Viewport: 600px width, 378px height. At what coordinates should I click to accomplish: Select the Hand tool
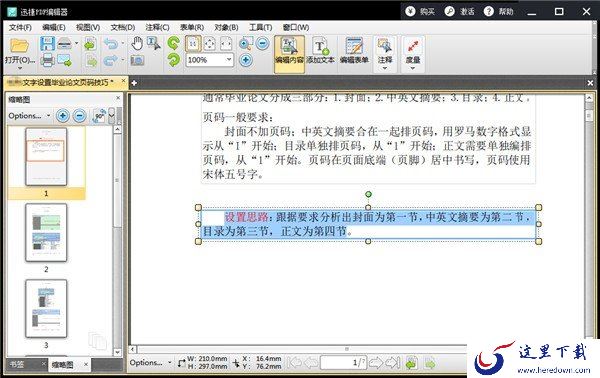tap(137, 43)
